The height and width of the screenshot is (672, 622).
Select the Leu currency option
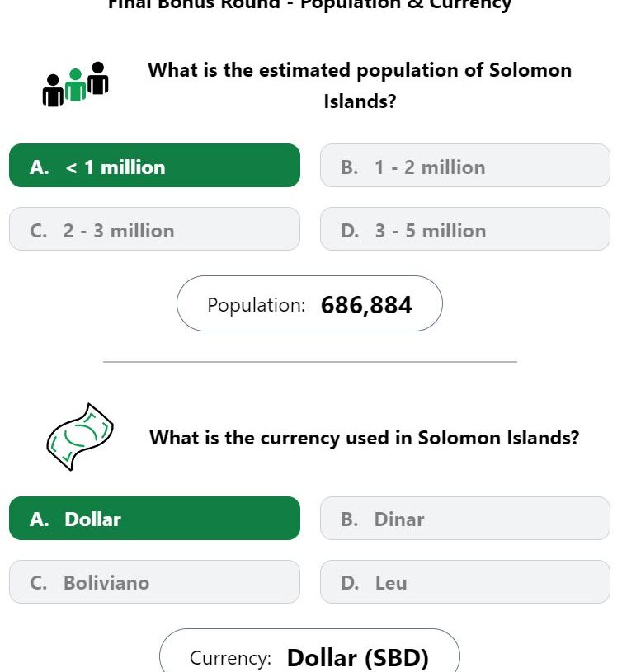tap(465, 581)
